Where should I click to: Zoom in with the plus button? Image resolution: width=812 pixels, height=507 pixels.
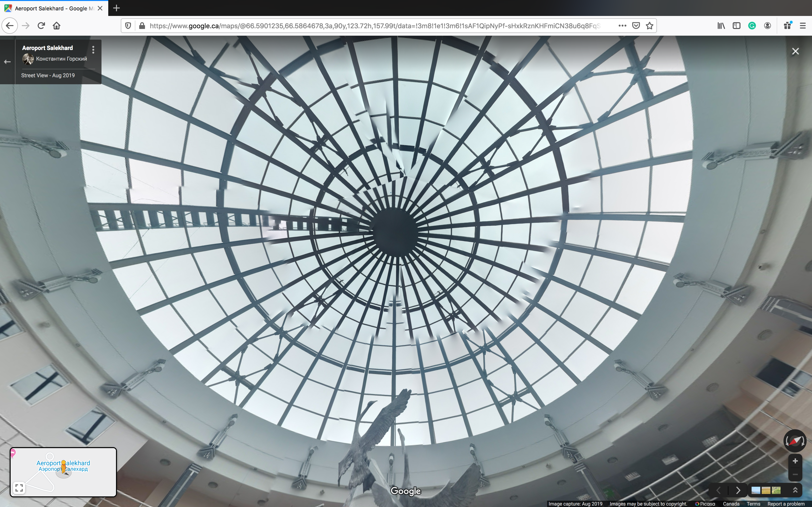click(795, 461)
